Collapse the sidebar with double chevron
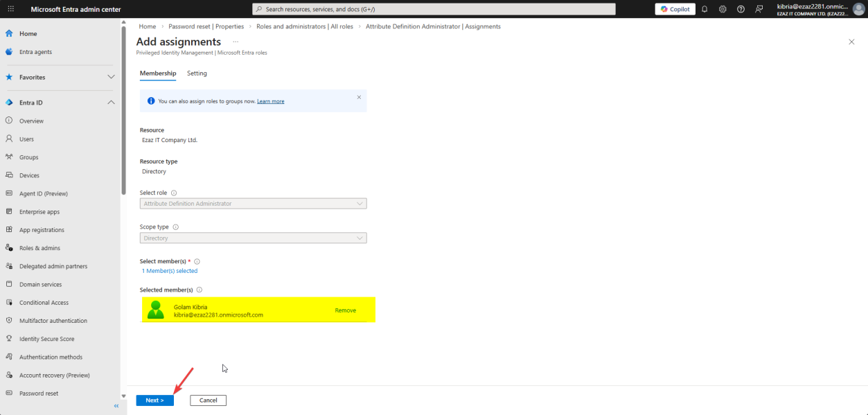The width and height of the screenshot is (868, 415). tap(116, 406)
